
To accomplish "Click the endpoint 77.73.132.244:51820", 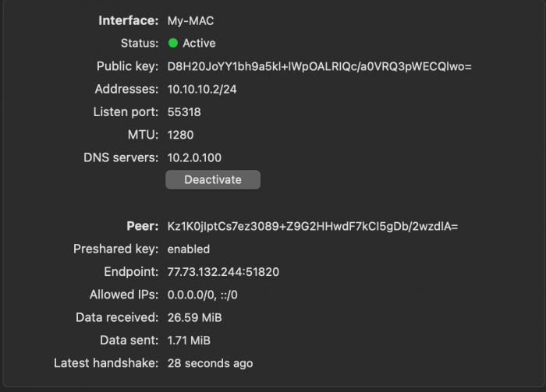I will [223, 272].
